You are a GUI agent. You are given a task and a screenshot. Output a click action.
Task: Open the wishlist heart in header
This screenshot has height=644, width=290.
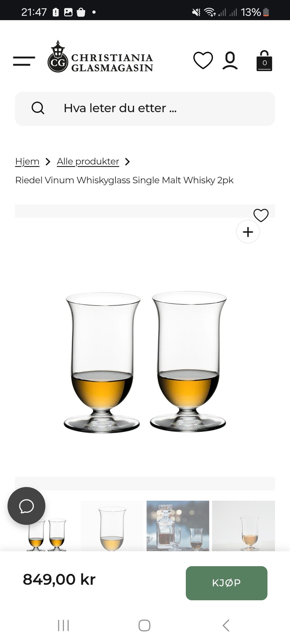coord(203,60)
